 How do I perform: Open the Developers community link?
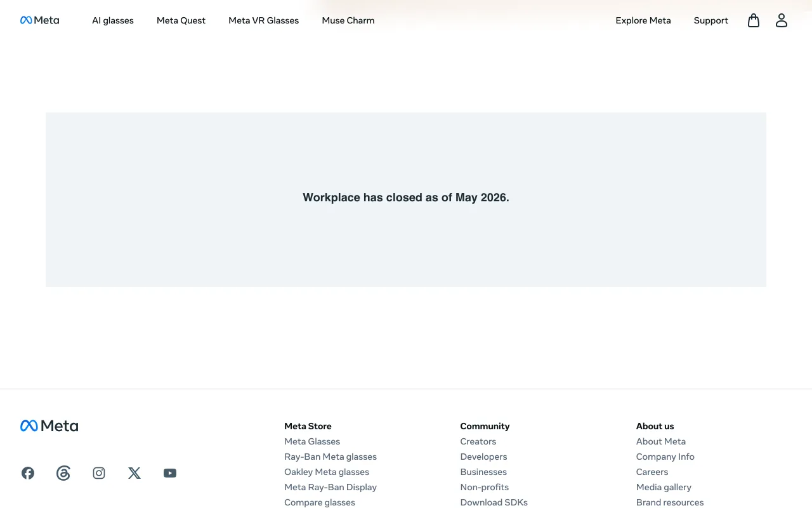pos(483,457)
